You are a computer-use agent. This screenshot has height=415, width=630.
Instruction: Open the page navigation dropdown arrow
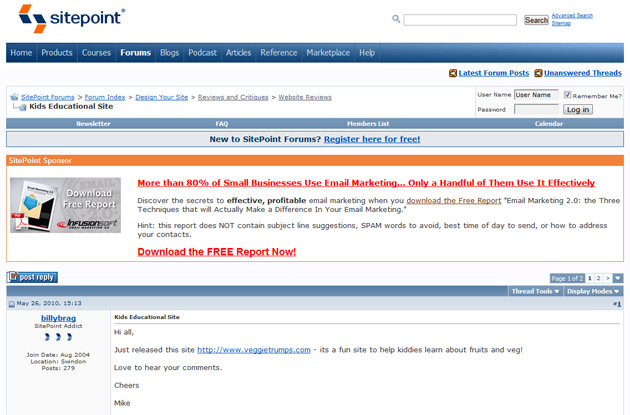618,278
